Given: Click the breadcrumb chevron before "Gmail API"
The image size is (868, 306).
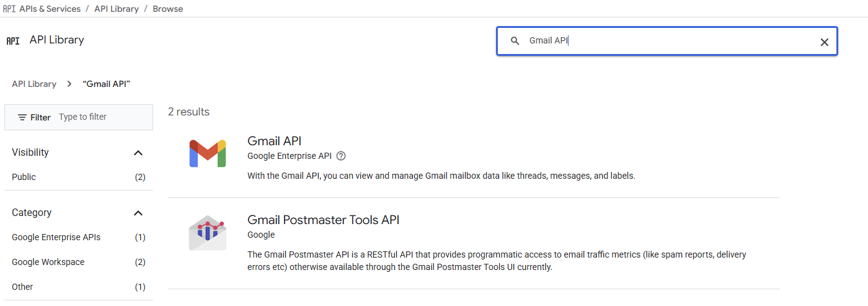Looking at the screenshot, I should coord(69,84).
